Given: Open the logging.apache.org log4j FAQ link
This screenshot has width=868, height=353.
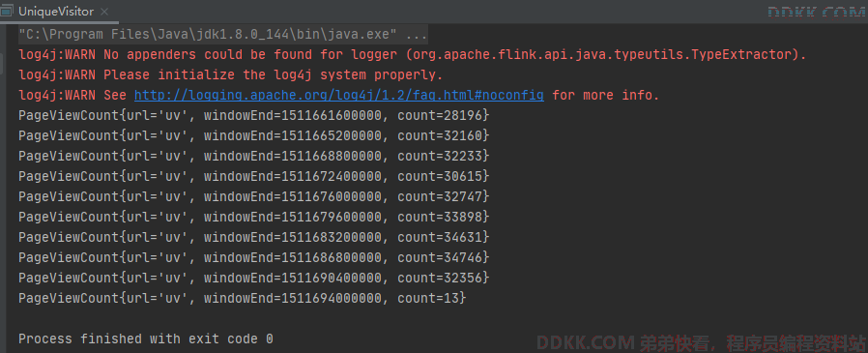Looking at the screenshot, I should tap(338, 96).
